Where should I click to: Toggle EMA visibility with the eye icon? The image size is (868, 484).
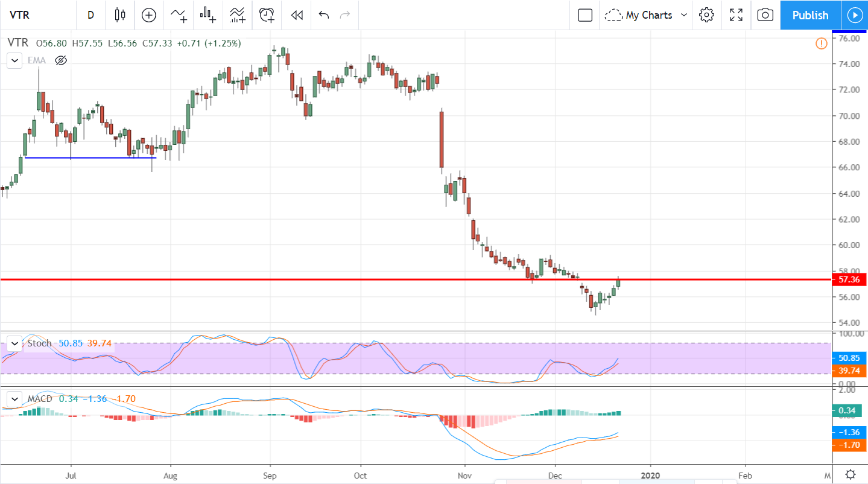tap(60, 60)
